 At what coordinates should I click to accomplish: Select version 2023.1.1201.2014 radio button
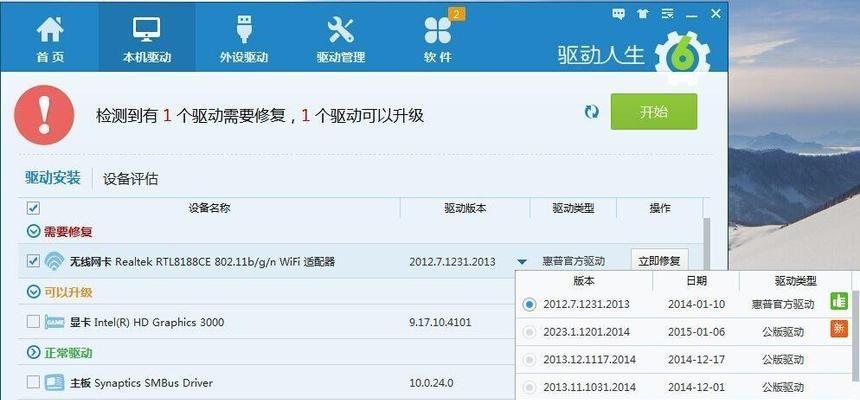click(x=529, y=332)
